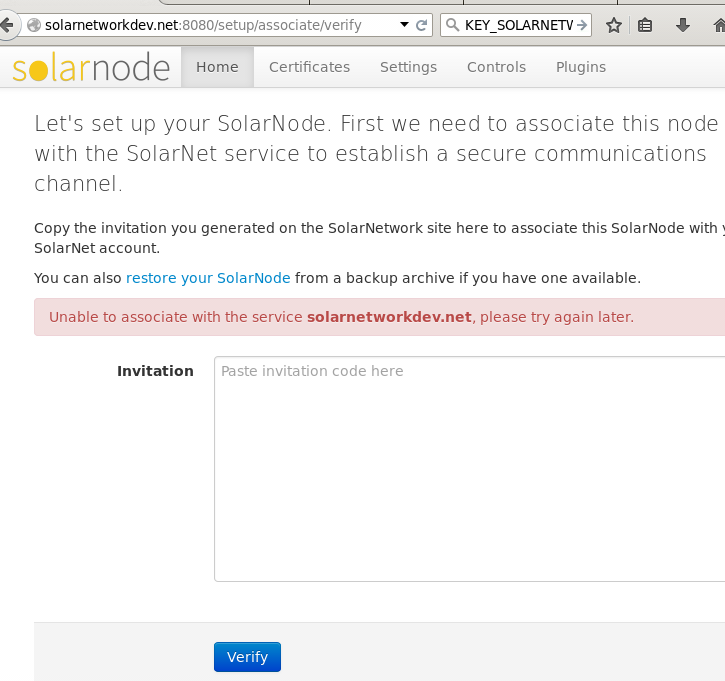Open the Plugins nav tab

tap(581, 67)
